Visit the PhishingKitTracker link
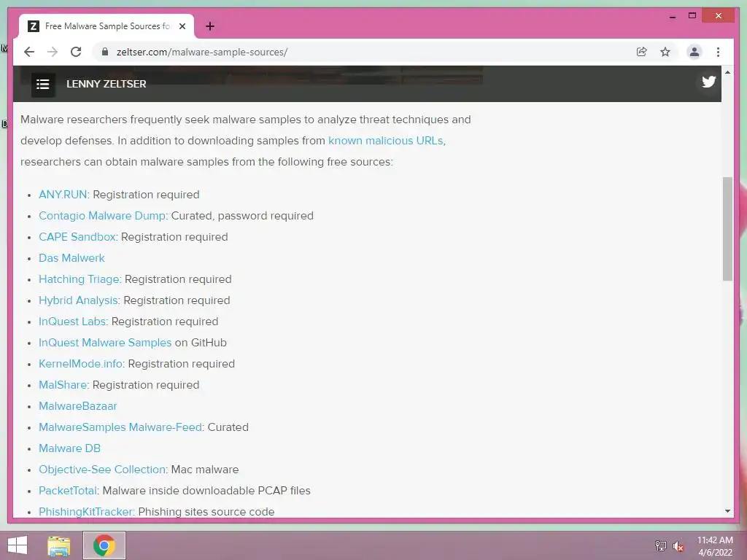The image size is (747, 560). [86, 512]
